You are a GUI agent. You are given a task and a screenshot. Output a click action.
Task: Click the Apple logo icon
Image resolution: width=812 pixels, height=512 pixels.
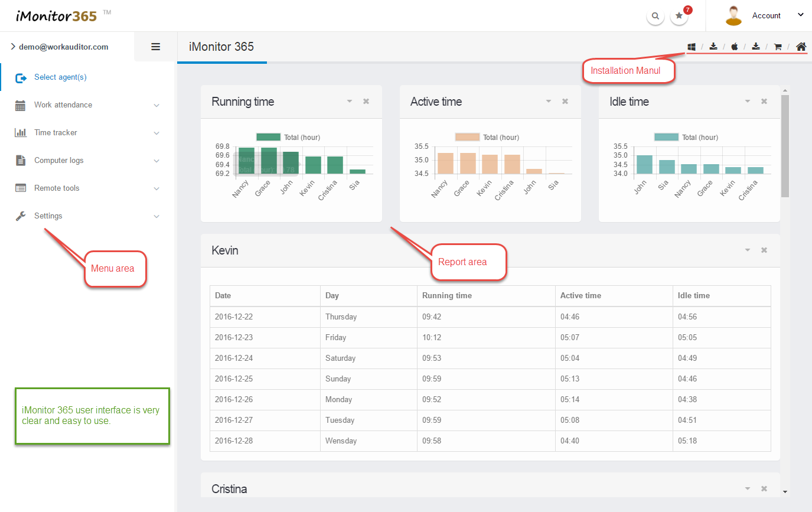point(735,47)
